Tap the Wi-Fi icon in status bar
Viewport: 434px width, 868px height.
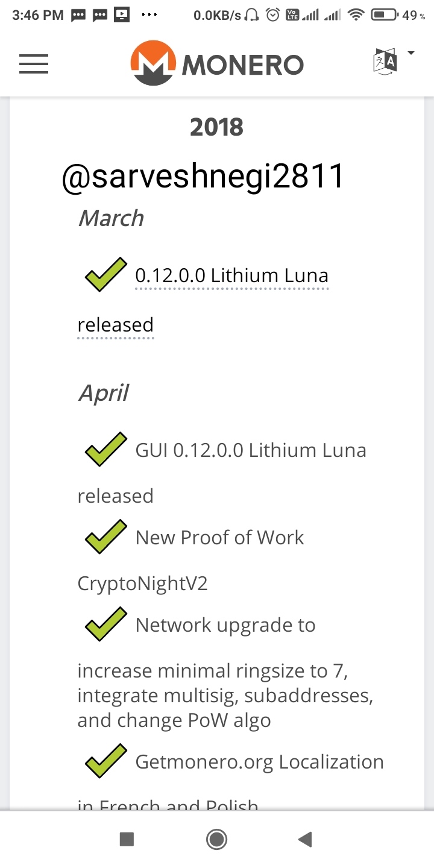[357, 15]
